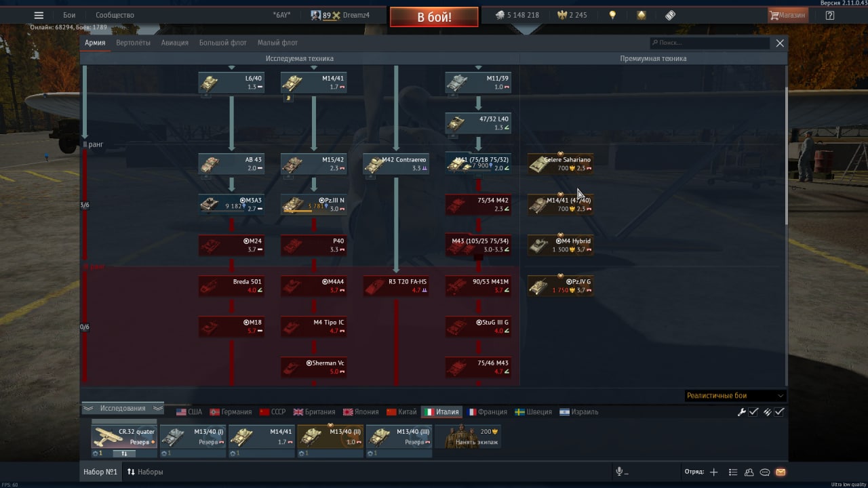Image resolution: width=868 pixels, height=488 pixels.
Task: Click the golden eagles balance 2 245
Action: click(x=572, y=15)
